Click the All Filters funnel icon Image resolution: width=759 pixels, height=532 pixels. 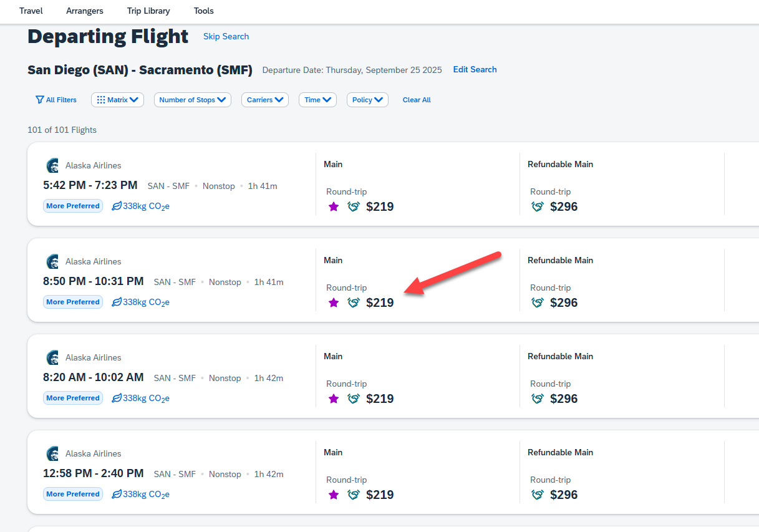click(x=40, y=100)
